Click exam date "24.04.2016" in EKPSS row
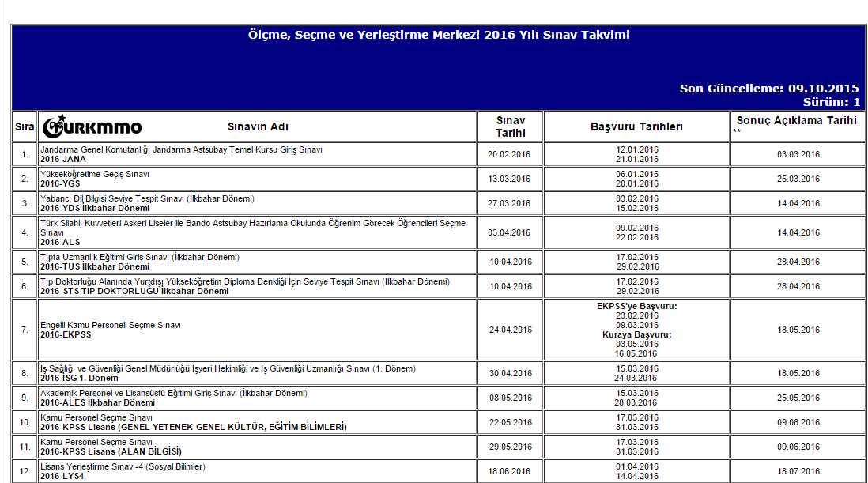 pyautogui.click(x=511, y=330)
